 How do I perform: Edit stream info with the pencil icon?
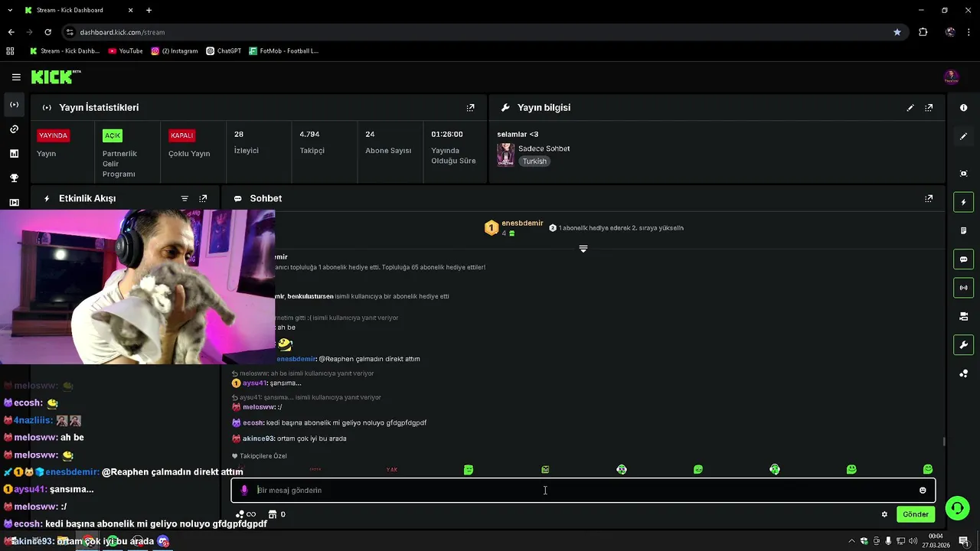[x=910, y=108]
